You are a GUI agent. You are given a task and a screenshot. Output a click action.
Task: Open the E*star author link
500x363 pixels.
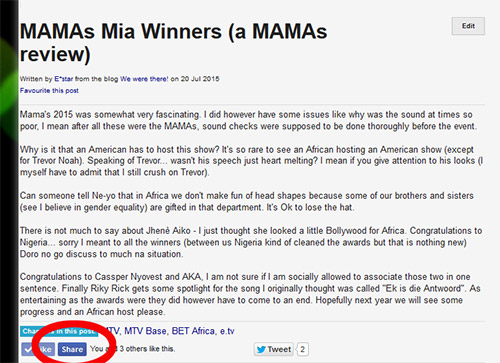click(63, 79)
